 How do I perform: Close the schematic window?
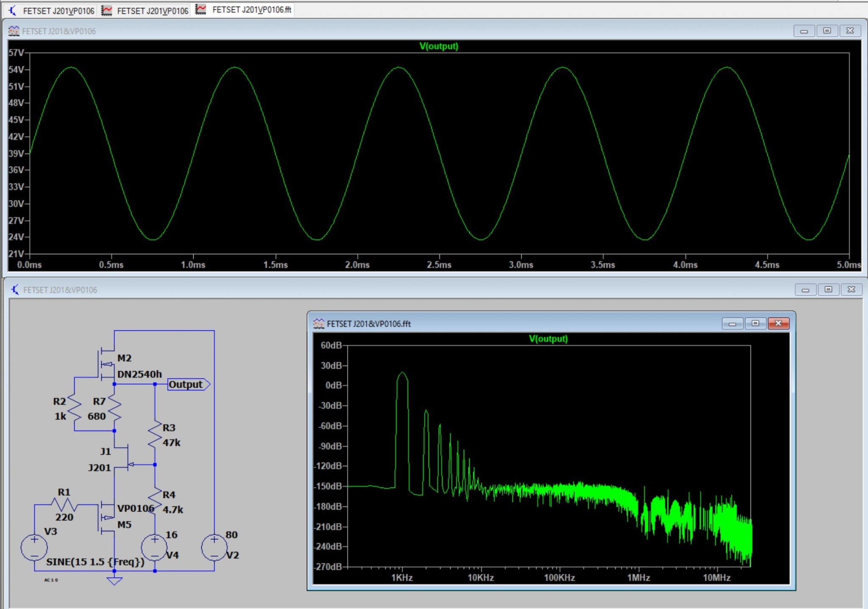pos(851,290)
